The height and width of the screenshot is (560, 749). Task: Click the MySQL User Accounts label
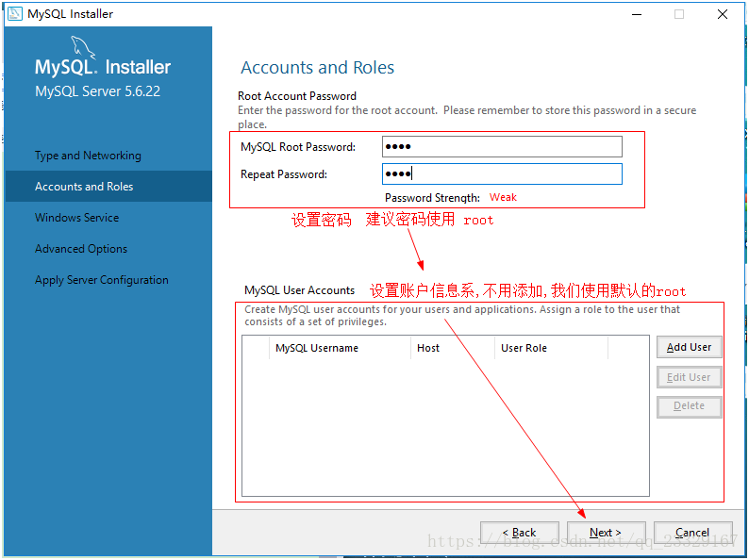pyautogui.click(x=299, y=290)
